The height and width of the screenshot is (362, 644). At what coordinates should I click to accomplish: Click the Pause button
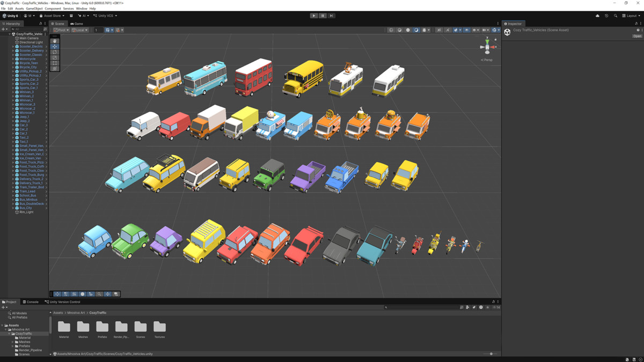323,16
